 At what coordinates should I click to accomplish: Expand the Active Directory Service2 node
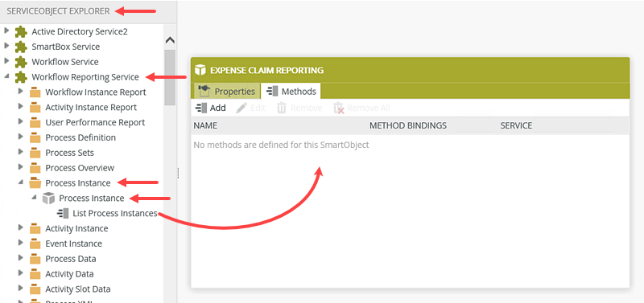point(6,31)
